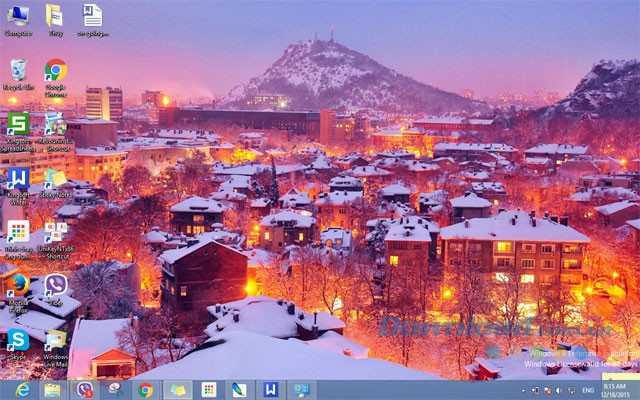Launch UniKeyNTx86 Shortcut
Viewport: 640px width, 400px height.
pyautogui.click(x=56, y=240)
